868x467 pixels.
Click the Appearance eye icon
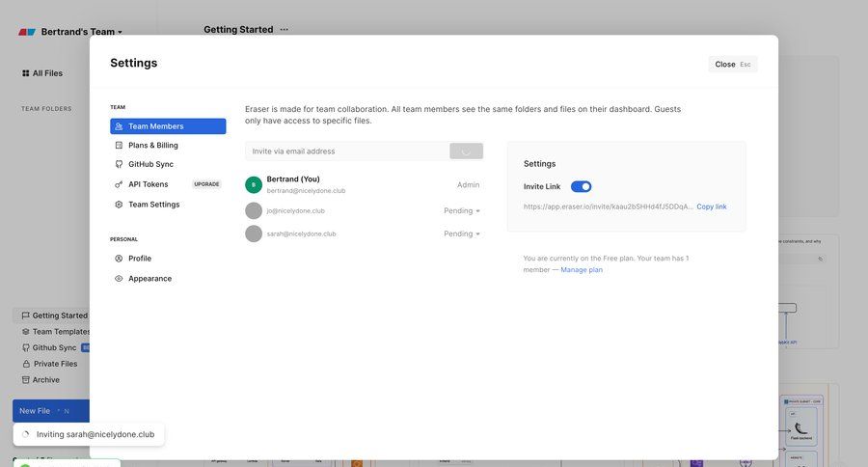(119, 279)
